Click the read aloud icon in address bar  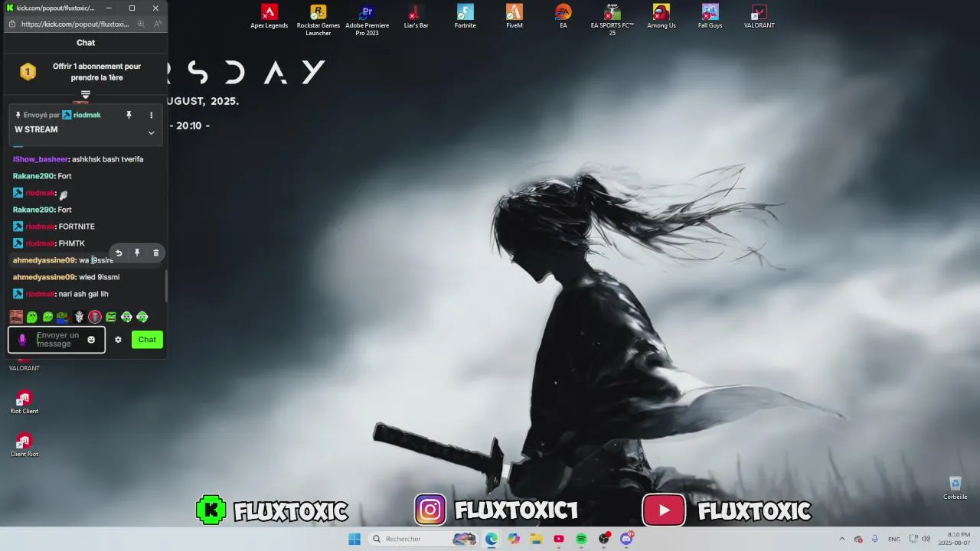click(157, 24)
